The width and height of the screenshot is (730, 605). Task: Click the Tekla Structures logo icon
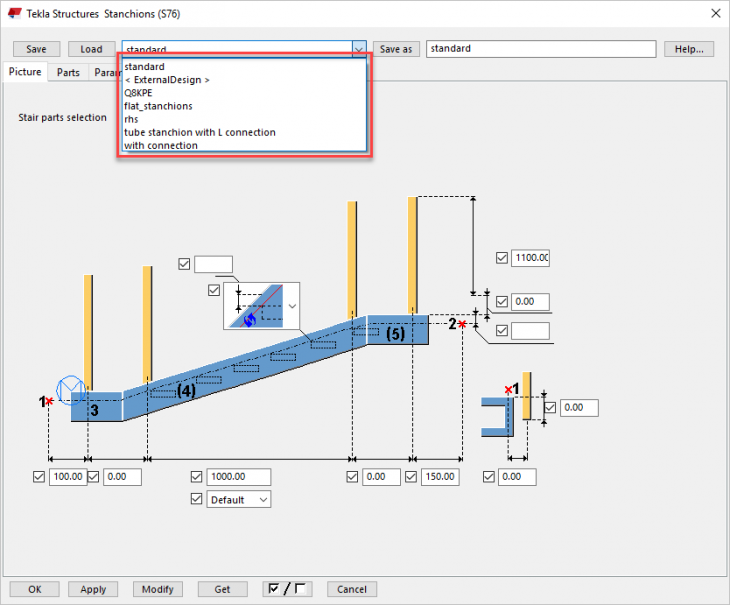15,14
